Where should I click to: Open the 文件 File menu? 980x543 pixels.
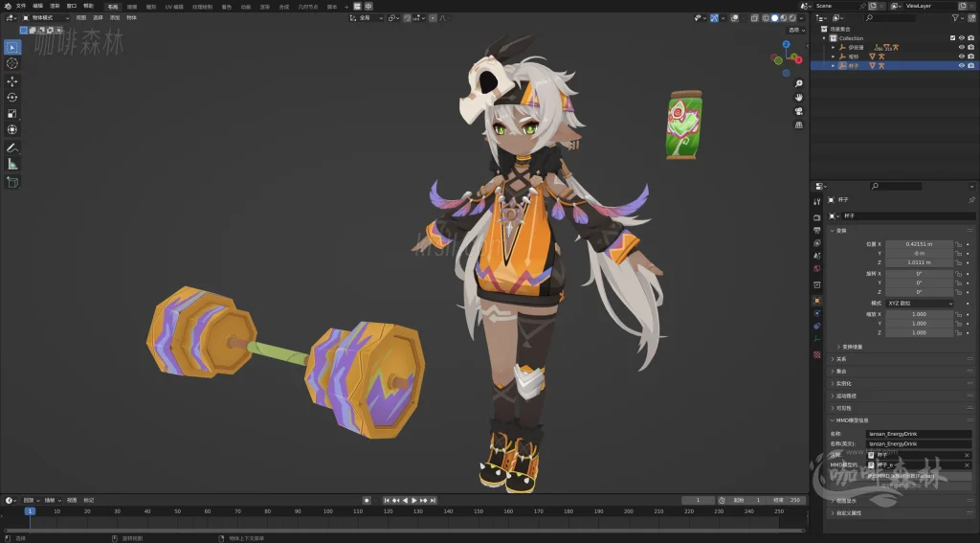pos(21,7)
